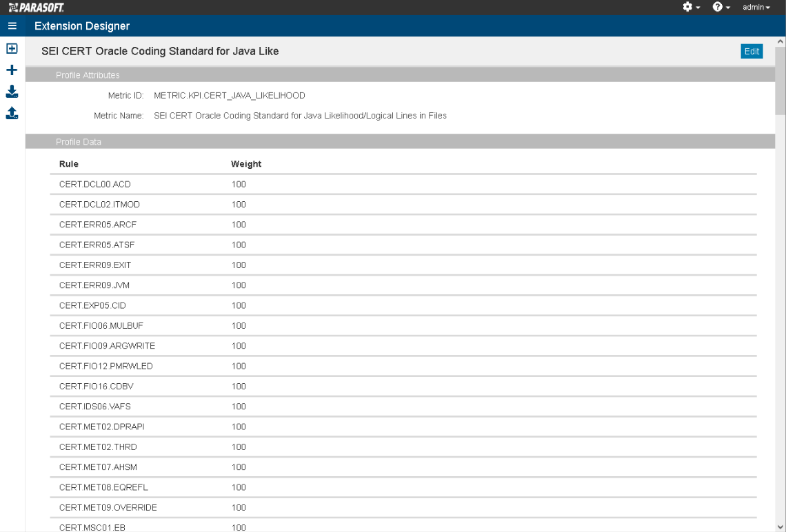Select rule CERT.FIO12.PMRWLED
Image resolution: width=786 pixels, height=532 pixels.
pyautogui.click(x=105, y=366)
